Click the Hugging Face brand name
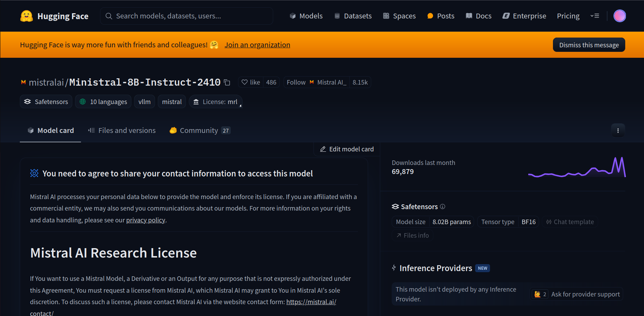Screen dimensions: 644x316 coord(63,16)
